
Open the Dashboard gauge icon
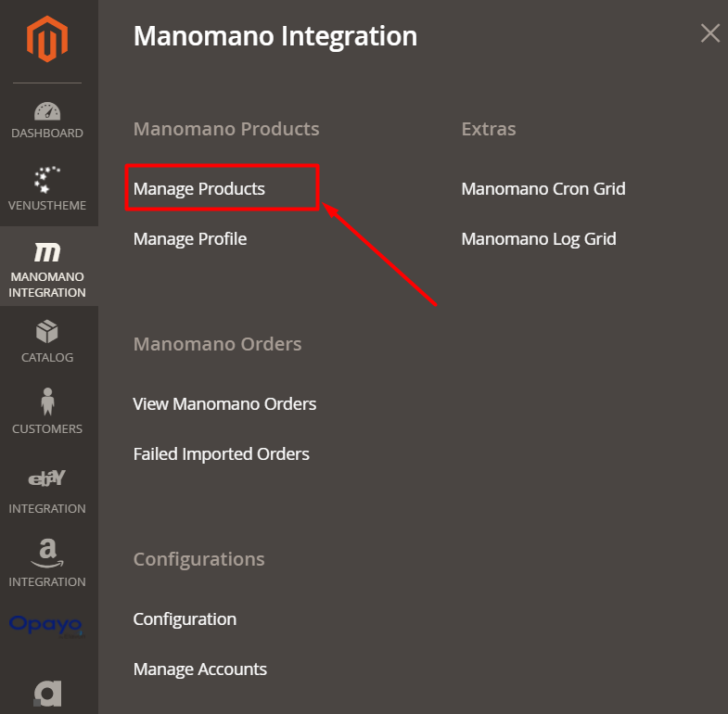click(x=47, y=112)
